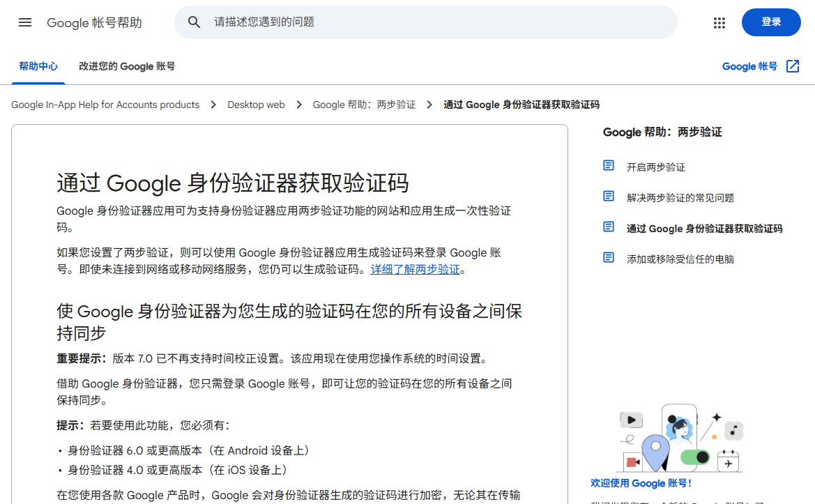Click the external link icon beside Google 帐号
The image size is (815, 504).
(x=793, y=66)
